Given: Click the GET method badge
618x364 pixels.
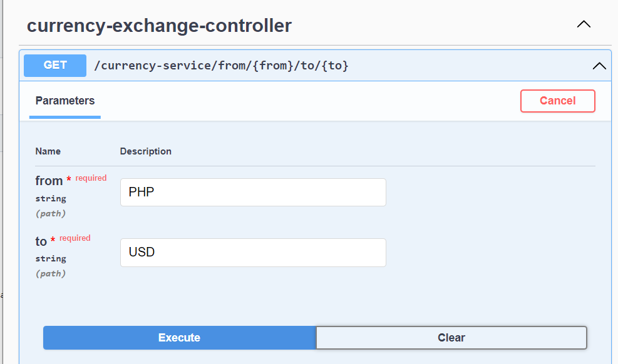Looking at the screenshot, I should point(54,65).
